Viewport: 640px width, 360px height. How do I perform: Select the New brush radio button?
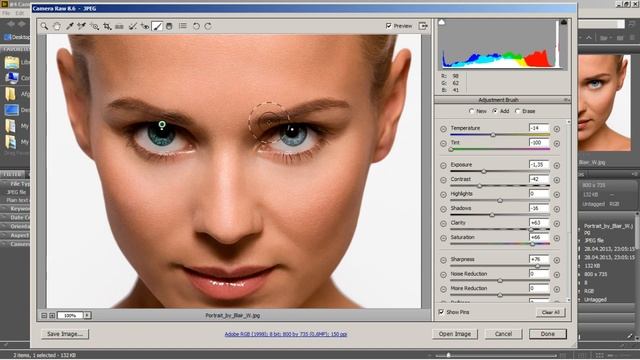(x=471, y=111)
